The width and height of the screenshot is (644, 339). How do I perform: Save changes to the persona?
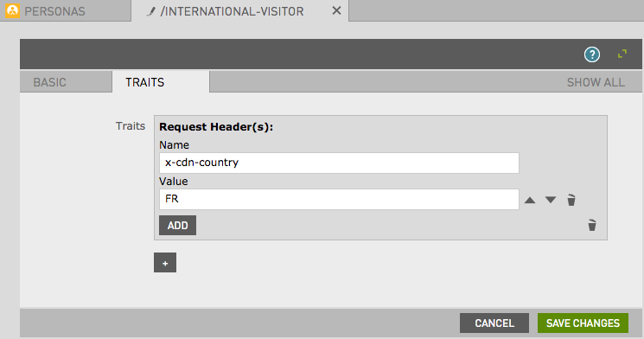[x=583, y=323]
